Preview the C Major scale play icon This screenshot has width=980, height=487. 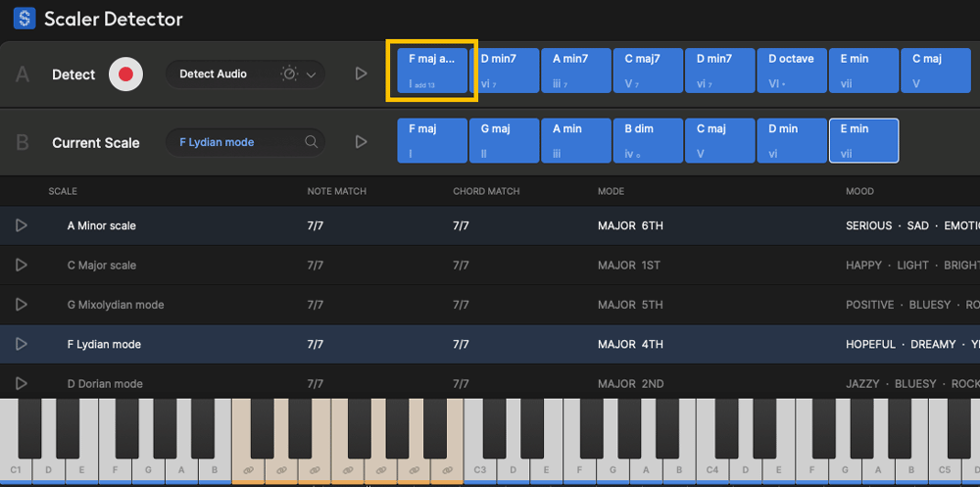(22, 266)
